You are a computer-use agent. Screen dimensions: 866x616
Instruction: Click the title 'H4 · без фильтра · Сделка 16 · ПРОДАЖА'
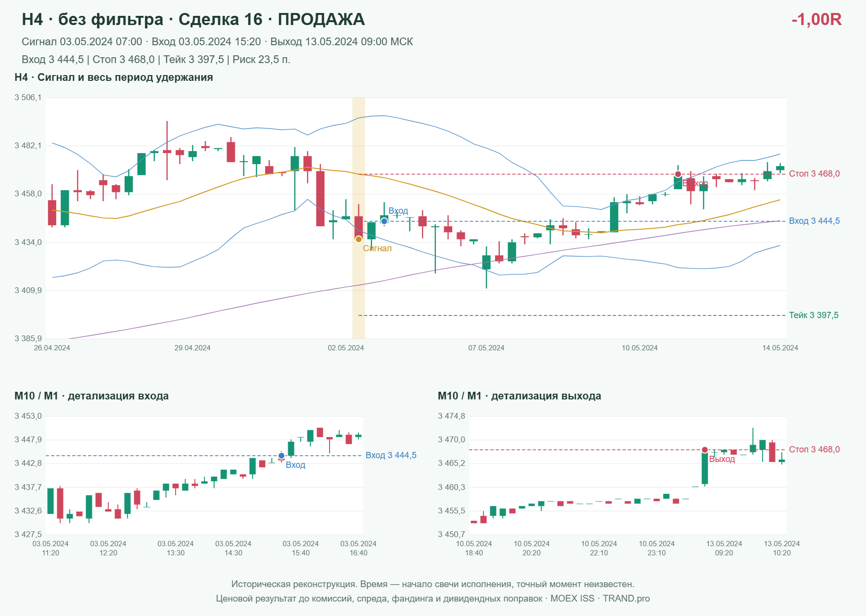[x=193, y=19]
